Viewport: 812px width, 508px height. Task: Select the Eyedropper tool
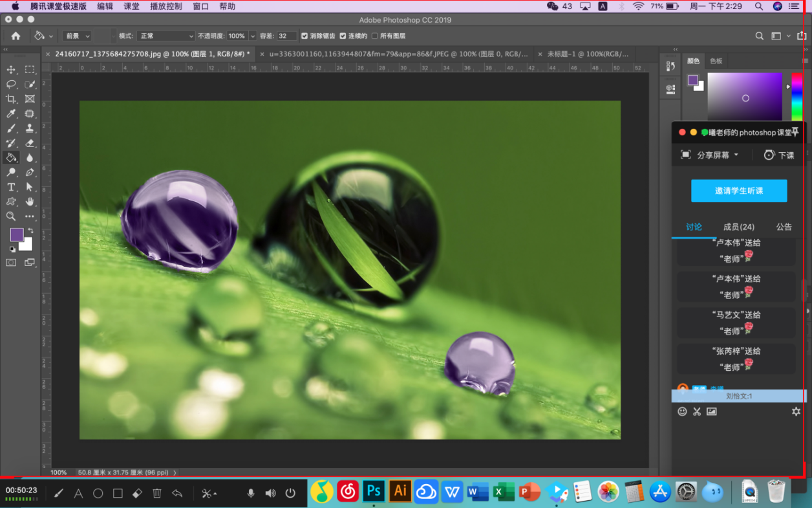[x=11, y=114]
